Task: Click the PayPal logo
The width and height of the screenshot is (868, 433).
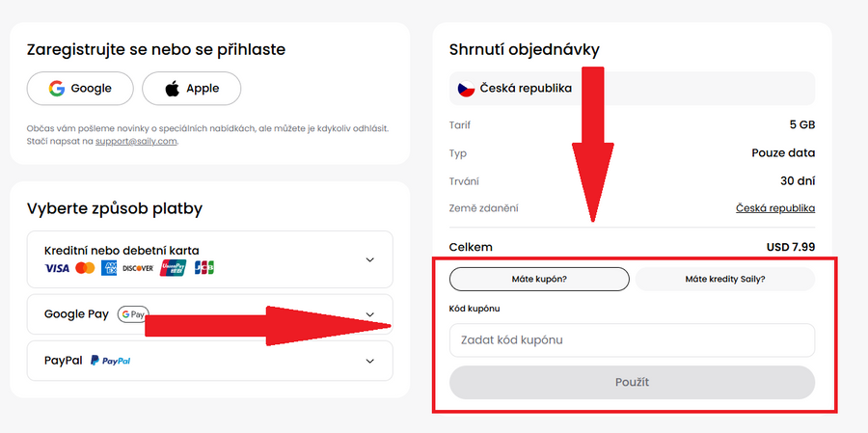Action: 110,361
